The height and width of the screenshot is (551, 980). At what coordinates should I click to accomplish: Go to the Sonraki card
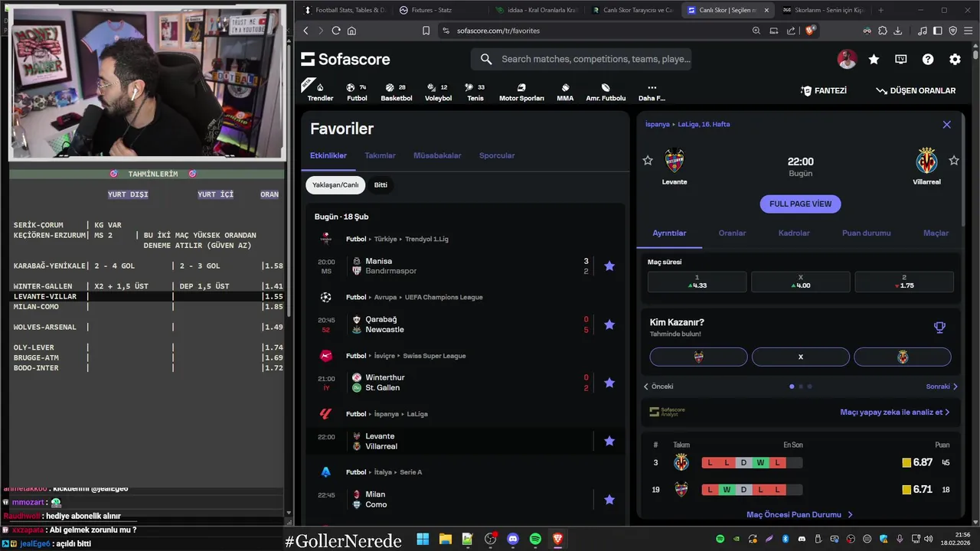pyautogui.click(x=942, y=386)
